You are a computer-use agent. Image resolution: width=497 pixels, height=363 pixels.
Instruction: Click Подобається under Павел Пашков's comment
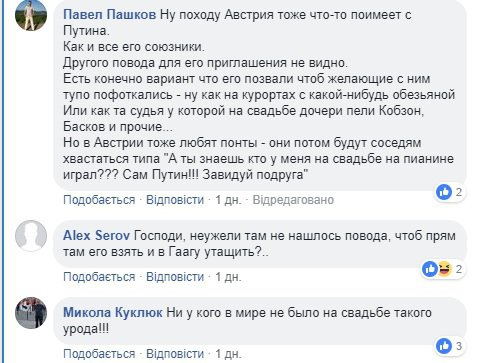[x=99, y=200]
